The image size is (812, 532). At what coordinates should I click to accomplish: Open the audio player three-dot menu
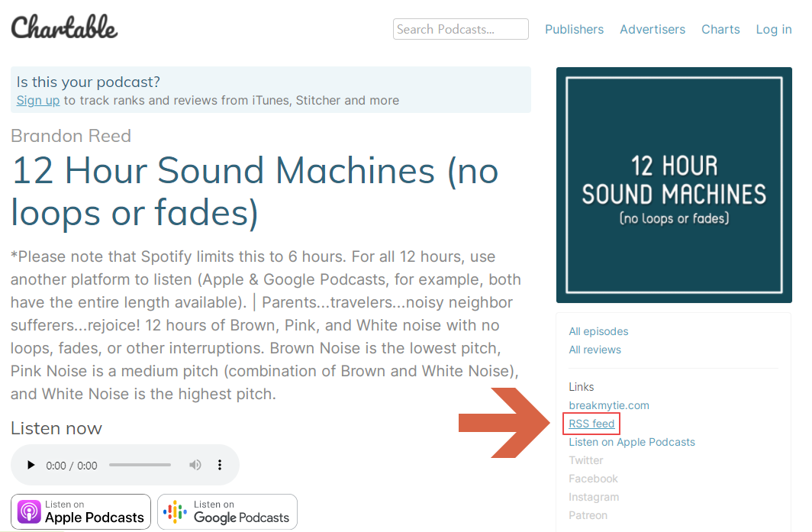point(220,465)
